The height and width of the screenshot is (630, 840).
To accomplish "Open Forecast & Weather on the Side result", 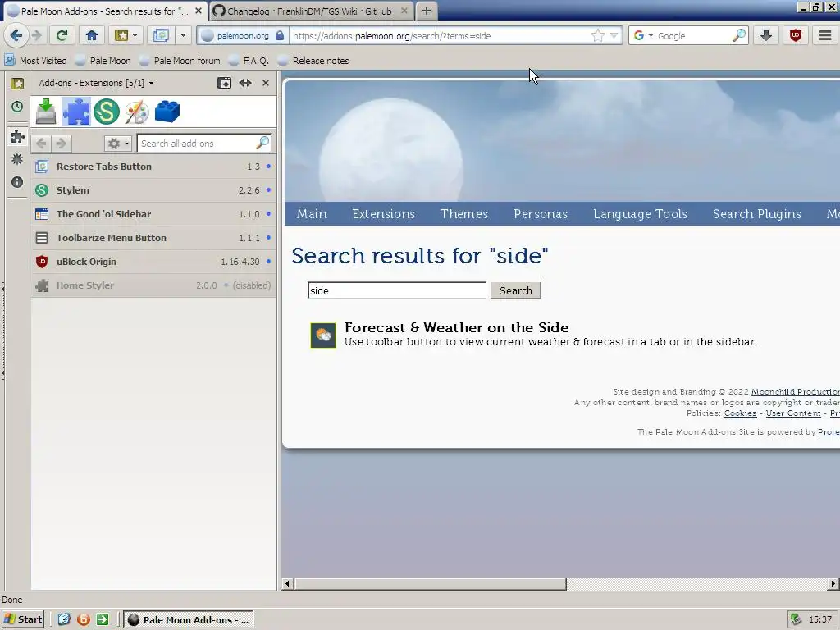I will pos(456,327).
